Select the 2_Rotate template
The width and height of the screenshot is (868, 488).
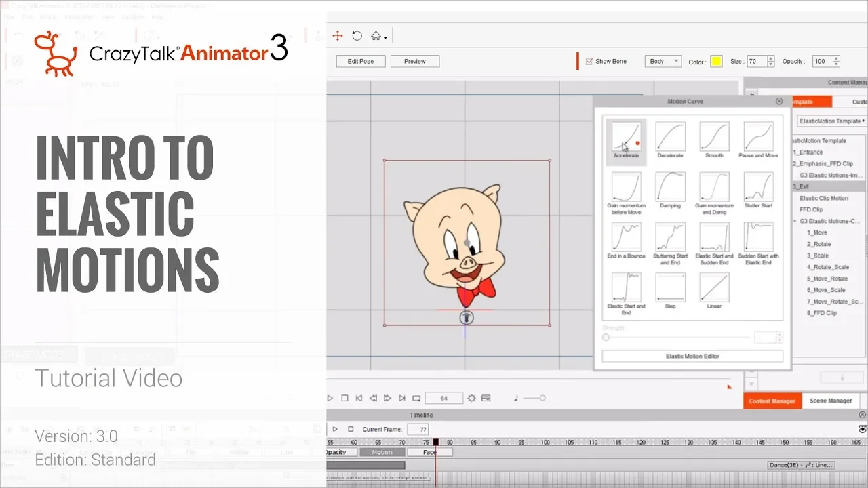point(818,244)
